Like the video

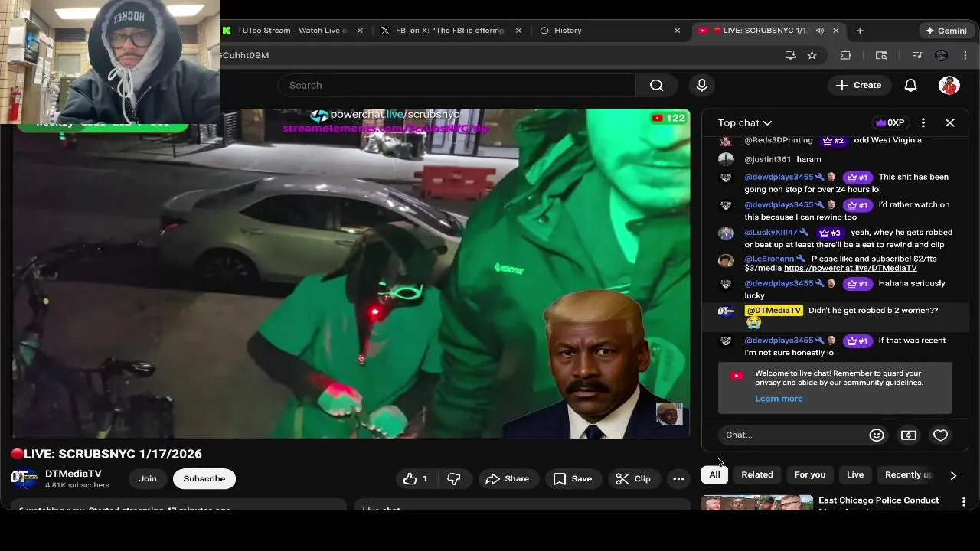pyautogui.click(x=416, y=478)
